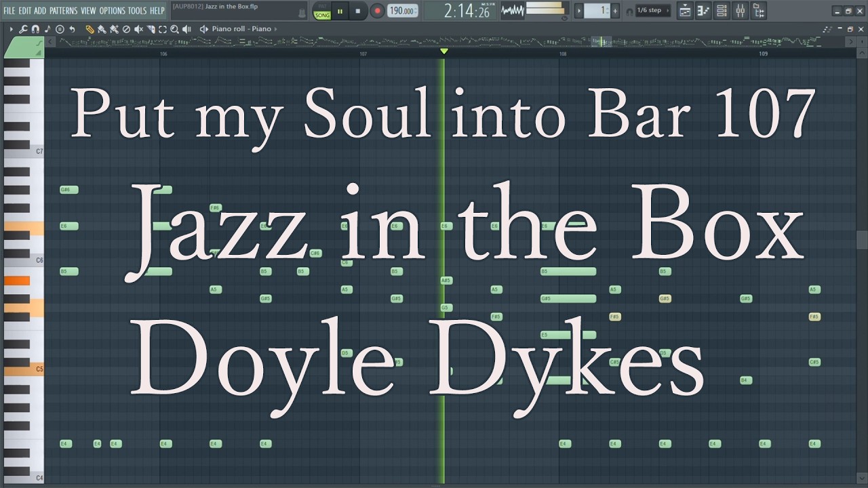Select the Delete tool

[x=126, y=29]
